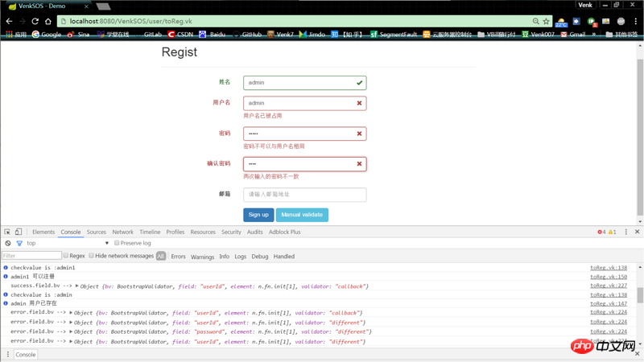Viewport: 644px width, 362px height.
Task: Click the empty email input field
Action: (304, 195)
